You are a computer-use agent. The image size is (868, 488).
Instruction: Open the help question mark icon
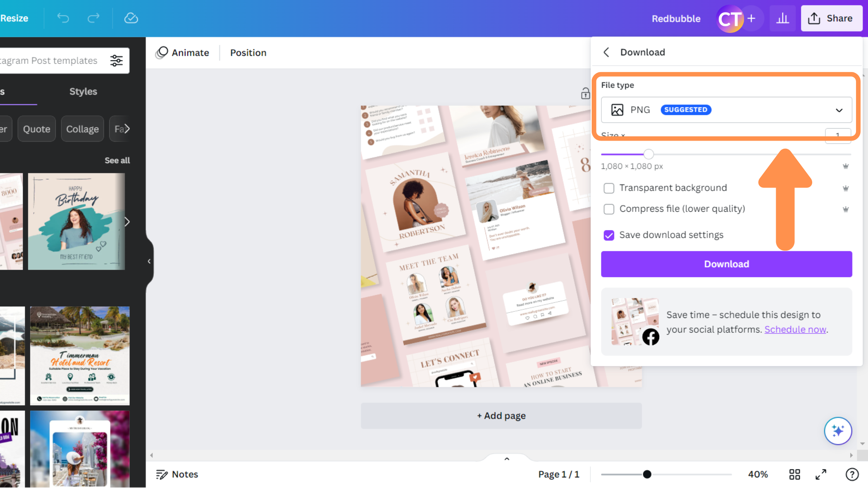tap(852, 474)
